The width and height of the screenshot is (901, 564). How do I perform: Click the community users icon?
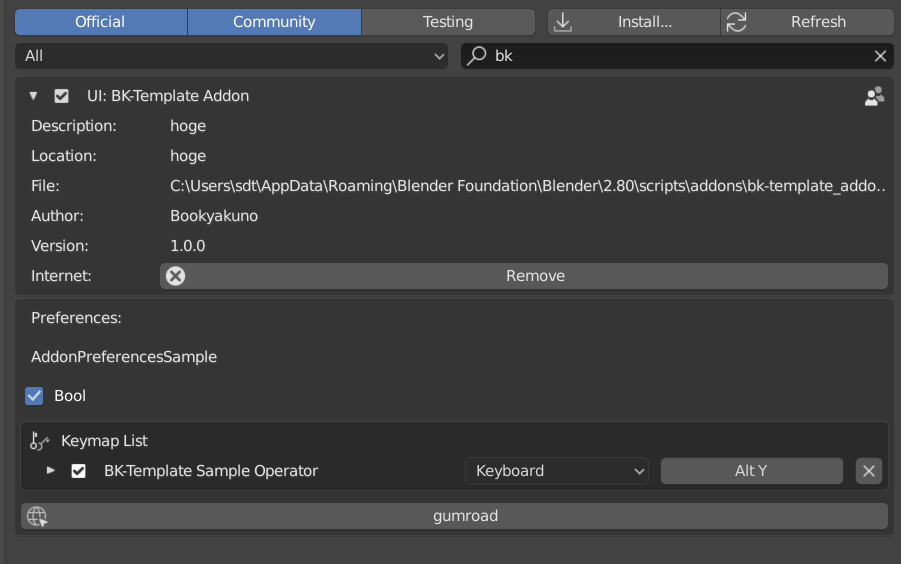pyautogui.click(x=874, y=96)
